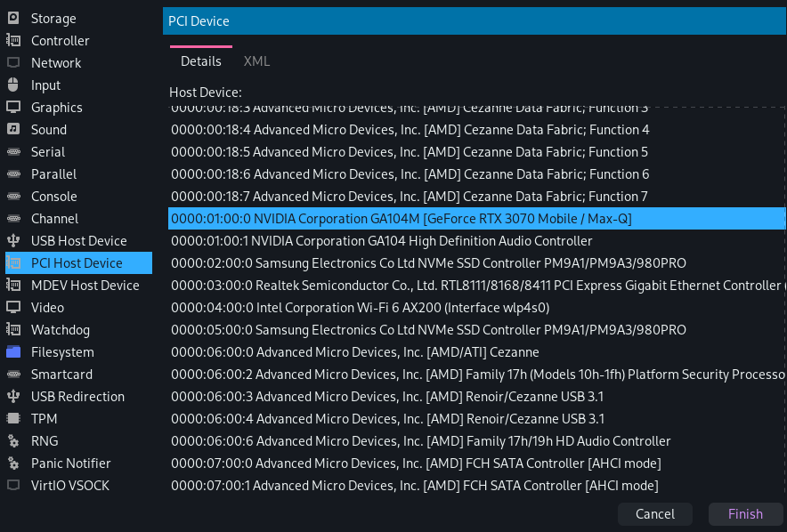Click the Watchdog icon in sidebar
Image resolution: width=787 pixels, height=532 pixels.
click(13, 330)
